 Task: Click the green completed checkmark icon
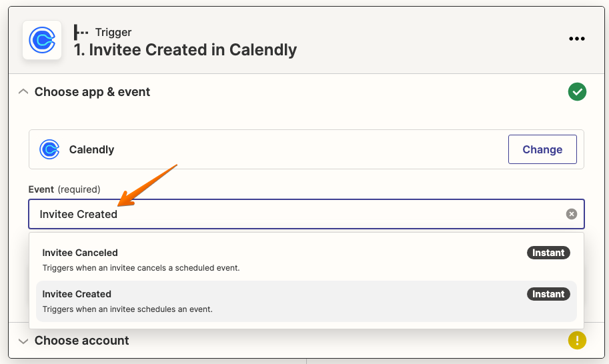tap(577, 91)
